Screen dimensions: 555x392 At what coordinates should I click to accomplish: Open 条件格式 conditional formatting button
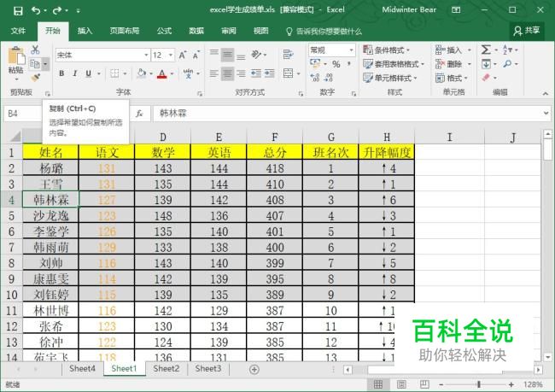(392, 50)
